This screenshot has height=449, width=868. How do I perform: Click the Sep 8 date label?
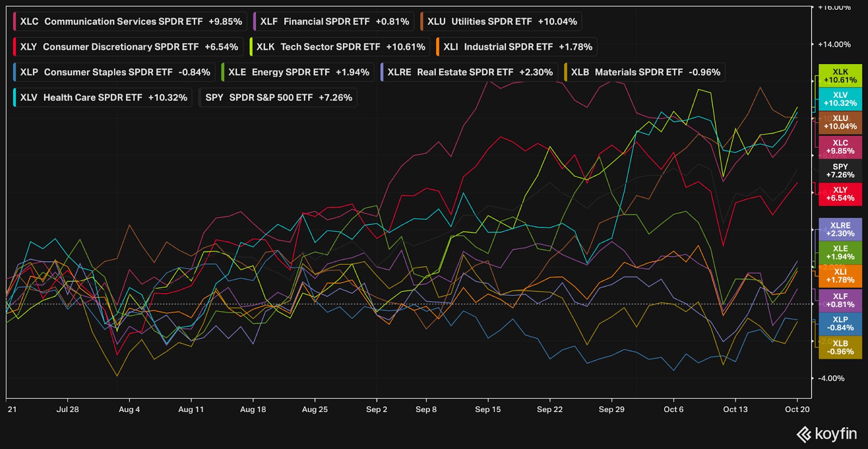tap(426, 409)
